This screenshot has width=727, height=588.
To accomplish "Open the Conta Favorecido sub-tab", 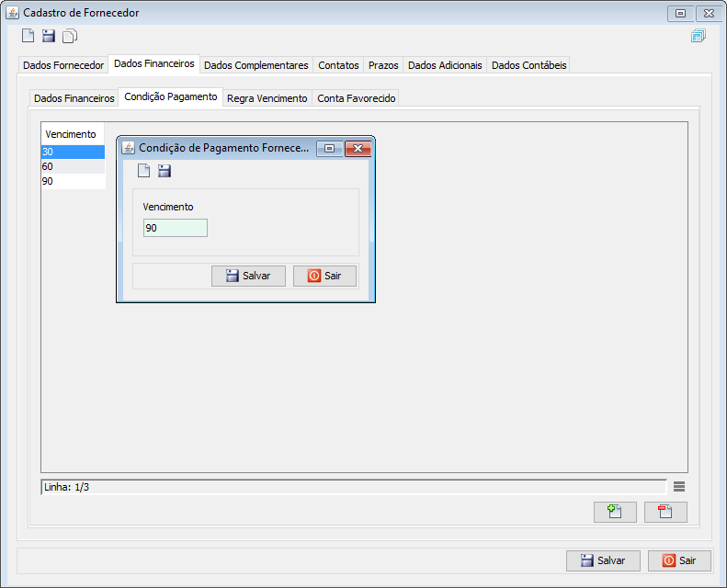I will [x=357, y=97].
